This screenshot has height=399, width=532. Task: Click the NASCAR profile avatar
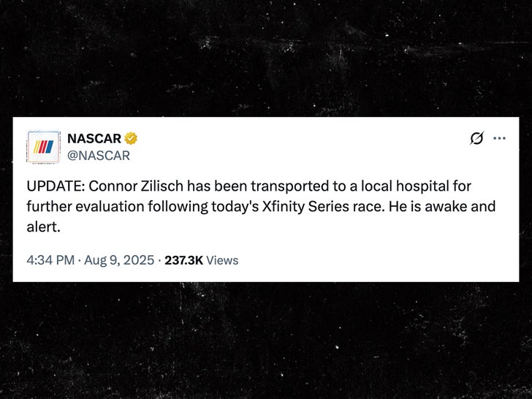(x=43, y=147)
